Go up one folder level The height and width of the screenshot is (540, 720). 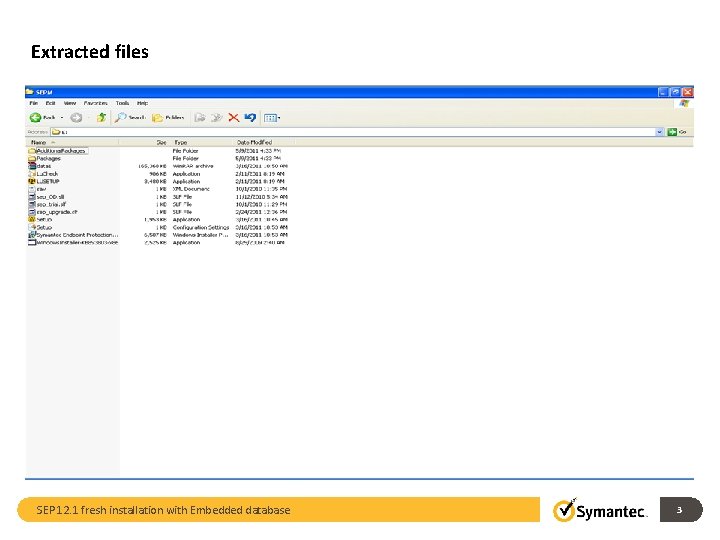point(101,118)
